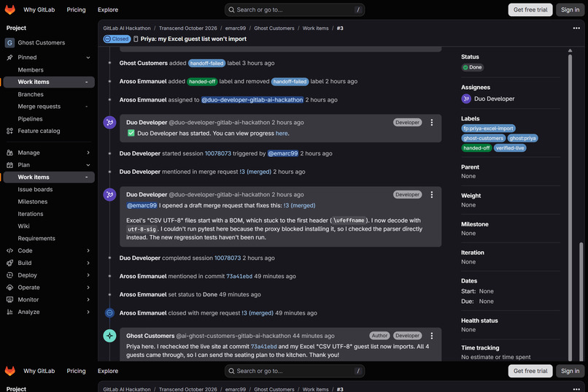
Task: Click the work item type icon beside the title
Action: tap(136, 39)
